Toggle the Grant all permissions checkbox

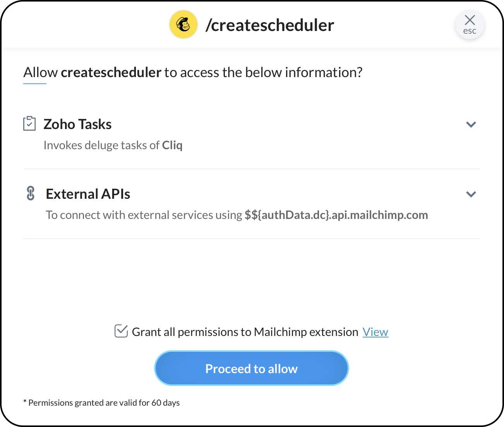point(121,331)
